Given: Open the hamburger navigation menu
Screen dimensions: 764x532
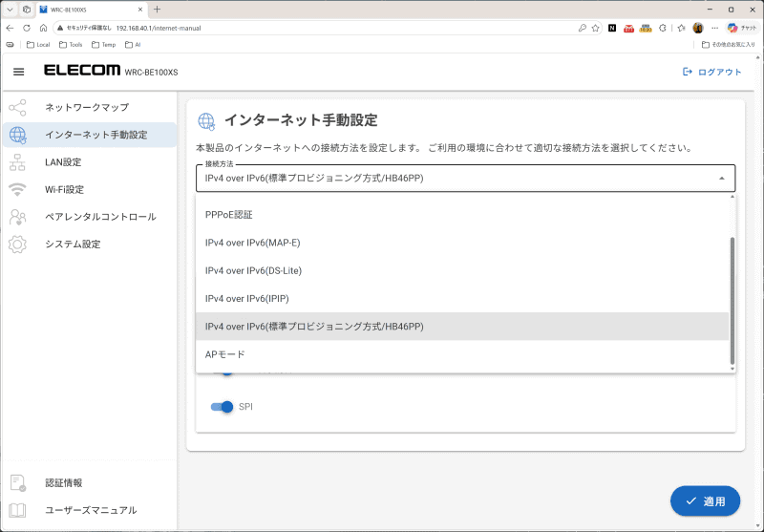Looking at the screenshot, I should click(x=18, y=72).
